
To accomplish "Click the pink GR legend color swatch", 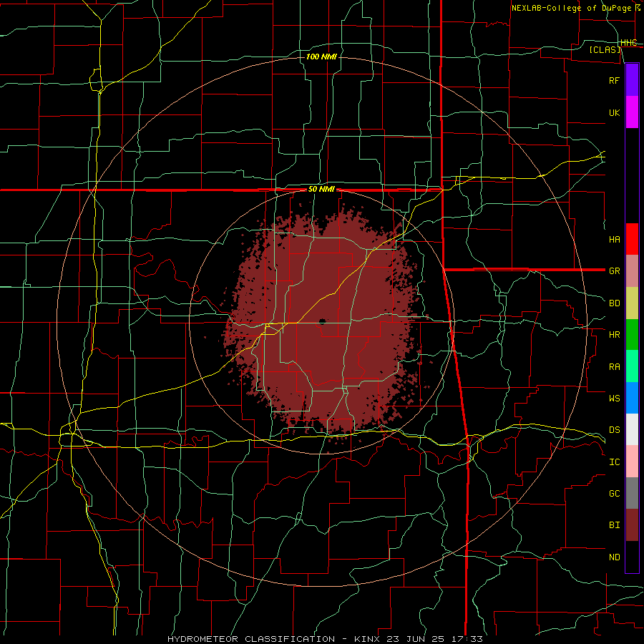I will coord(632,271).
